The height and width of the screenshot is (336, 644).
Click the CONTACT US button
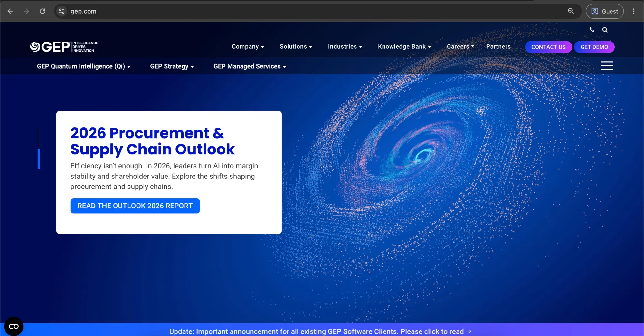tap(548, 47)
